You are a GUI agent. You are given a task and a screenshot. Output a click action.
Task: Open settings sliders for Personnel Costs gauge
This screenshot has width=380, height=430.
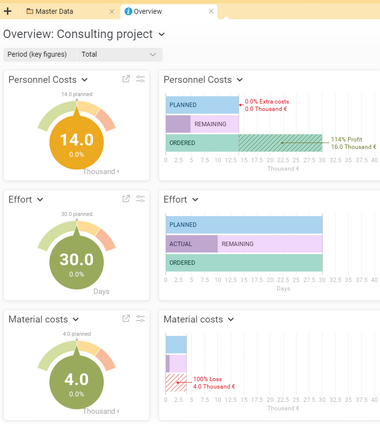140,79
